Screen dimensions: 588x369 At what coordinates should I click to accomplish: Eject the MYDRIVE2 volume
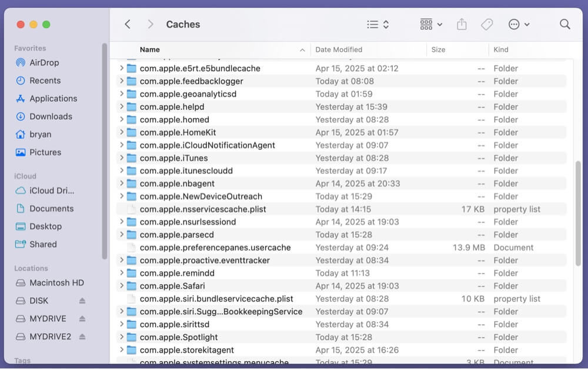(x=82, y=337)
